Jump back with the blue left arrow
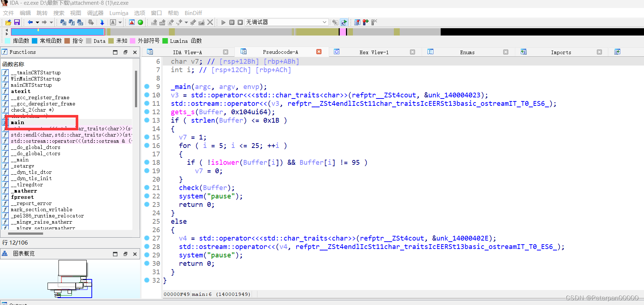644x305 pixels. [x=30, y=22]
